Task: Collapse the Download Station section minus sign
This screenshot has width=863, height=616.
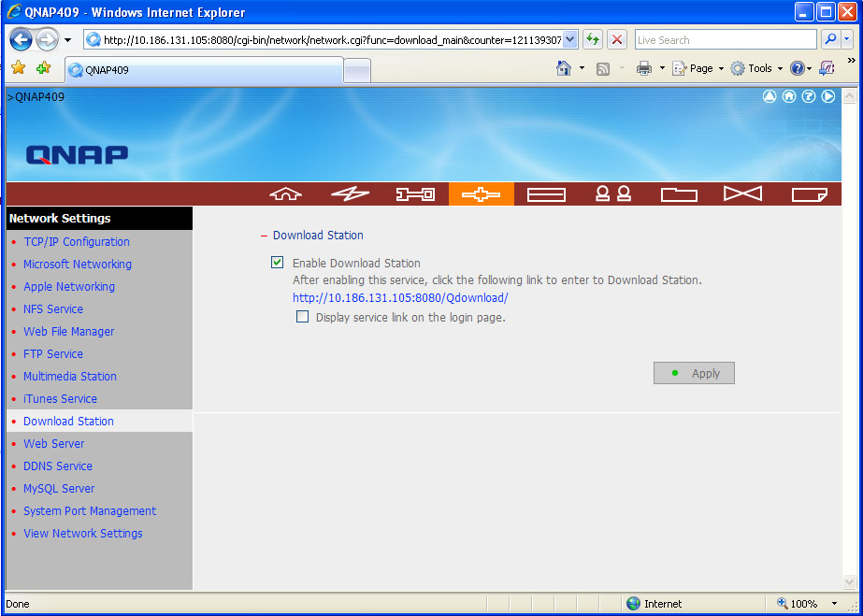Action: pyautogui.click(x=264, y=236)
